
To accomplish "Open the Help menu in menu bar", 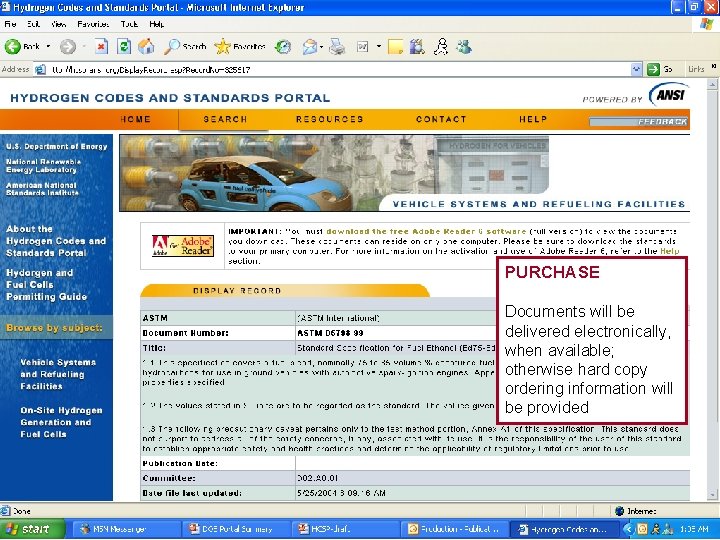I will pyautogui.click(x=157, y=24).
